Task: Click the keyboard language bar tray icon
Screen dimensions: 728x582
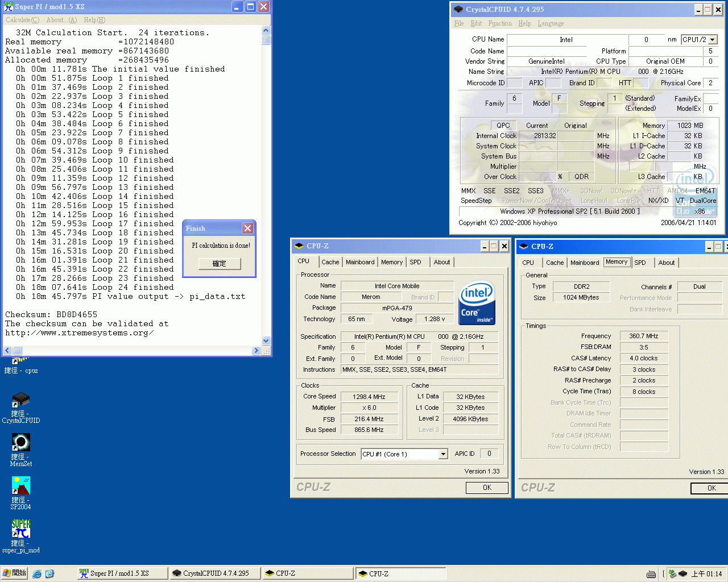Action: [x=651, y=574]
